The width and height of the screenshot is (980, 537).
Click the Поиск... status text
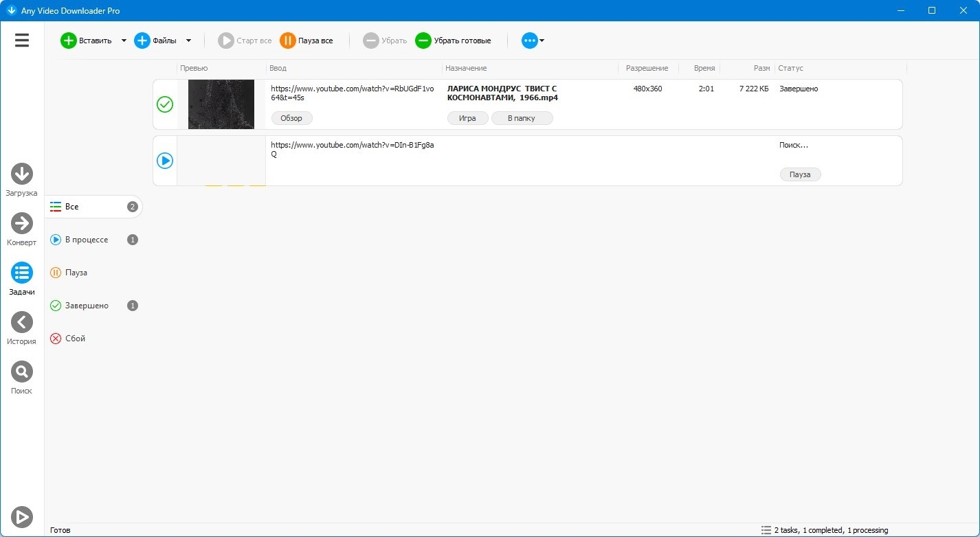[x=794, y=146]
